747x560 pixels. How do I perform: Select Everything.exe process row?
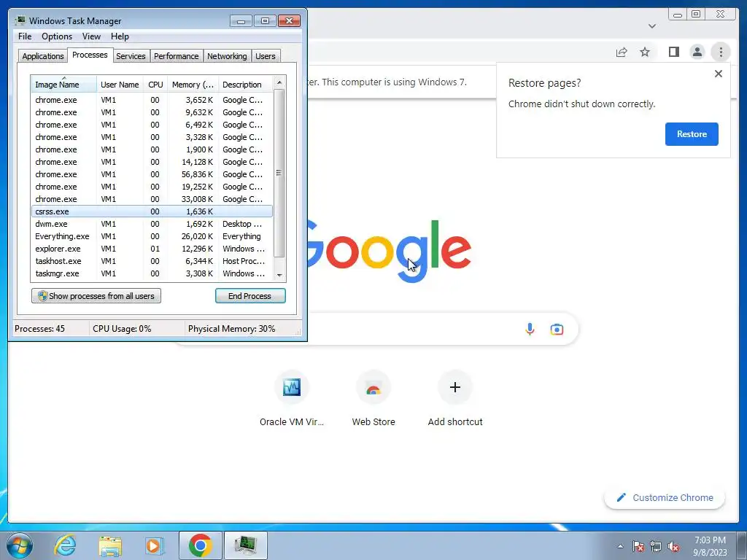click(x=152, y=236)
